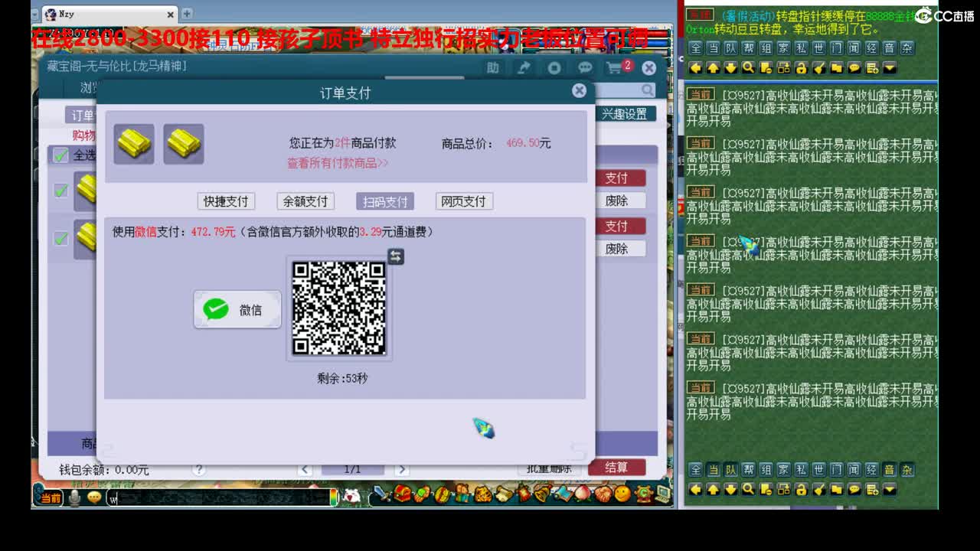Select the 余额支付 payment tab
The height and width of the screenshot is (551, 980).
pyautogui.click(x=305, y=201)
